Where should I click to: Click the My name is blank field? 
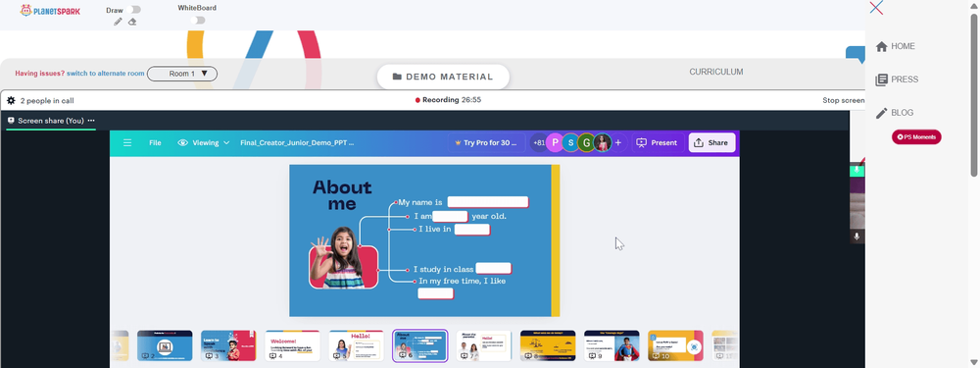tap(488, 201)
